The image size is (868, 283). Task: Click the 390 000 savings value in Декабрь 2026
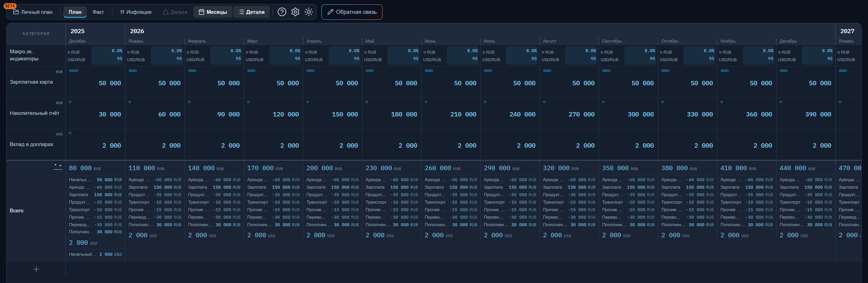(x=818, y=114)
